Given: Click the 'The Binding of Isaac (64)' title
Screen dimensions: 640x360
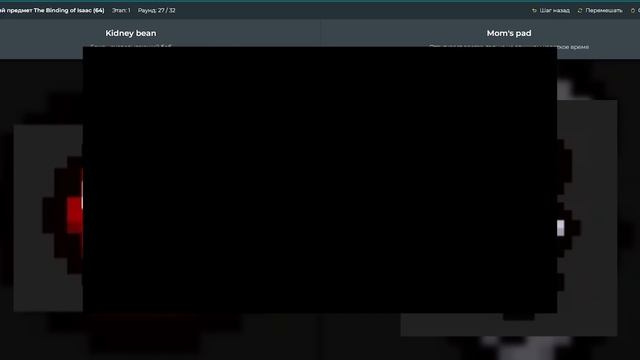Looking at the screenshot, I should 69,11.
